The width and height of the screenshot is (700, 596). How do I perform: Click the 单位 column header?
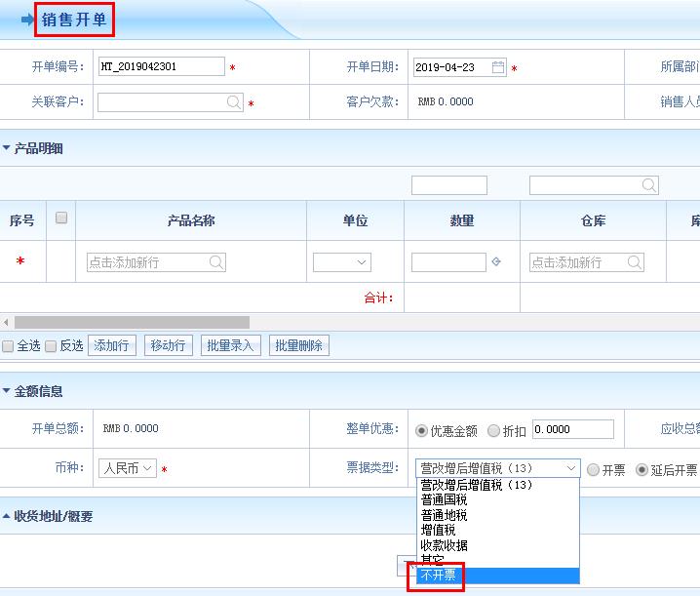[355, 220]
